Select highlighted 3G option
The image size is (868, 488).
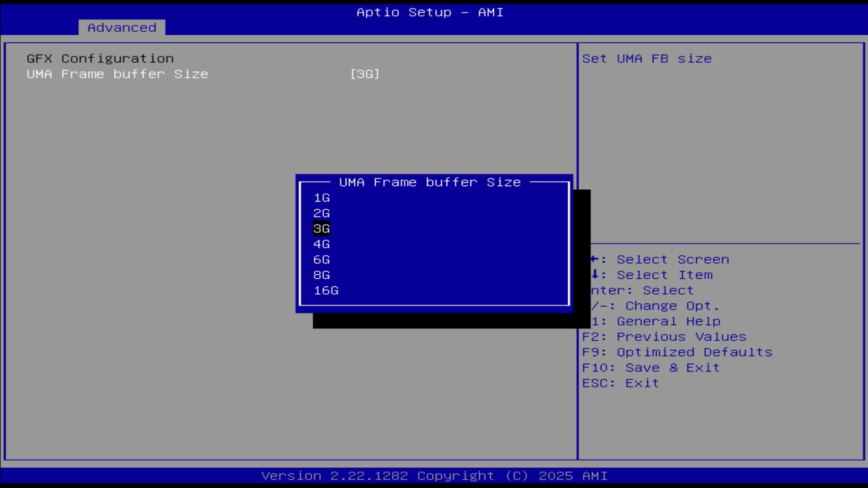321,229
